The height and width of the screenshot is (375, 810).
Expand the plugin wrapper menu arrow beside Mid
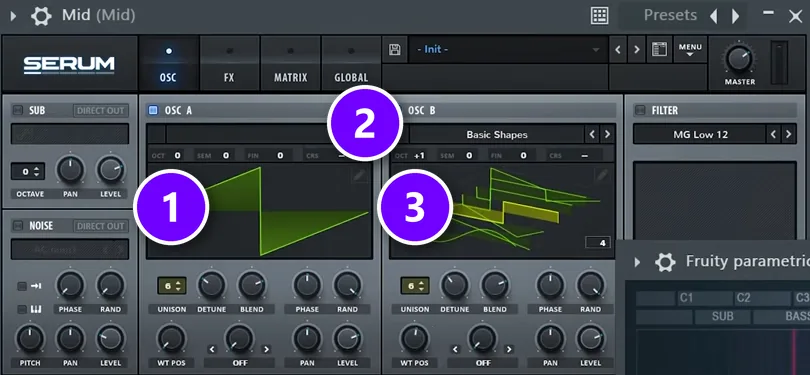13,16
